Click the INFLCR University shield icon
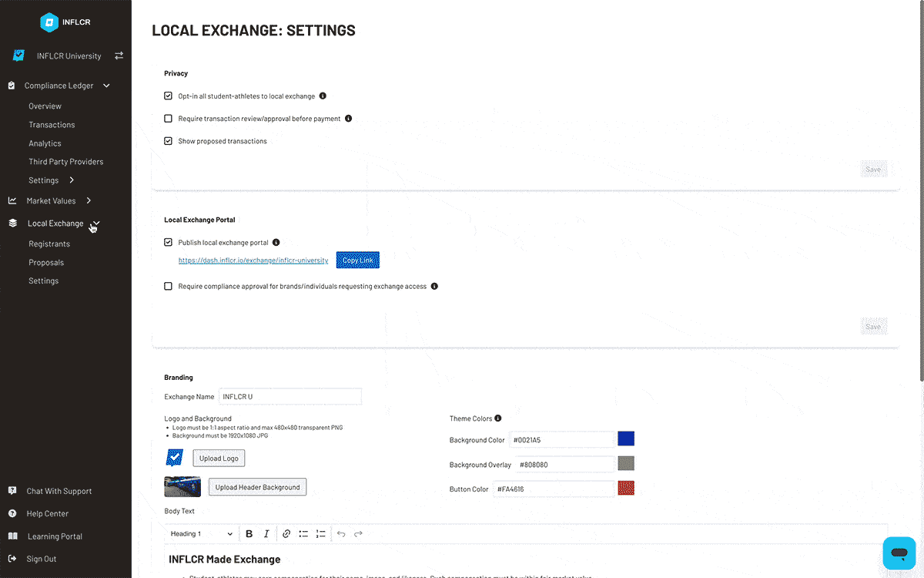The width and height of the screenshot is (924, 578). [x=18, y=55]
